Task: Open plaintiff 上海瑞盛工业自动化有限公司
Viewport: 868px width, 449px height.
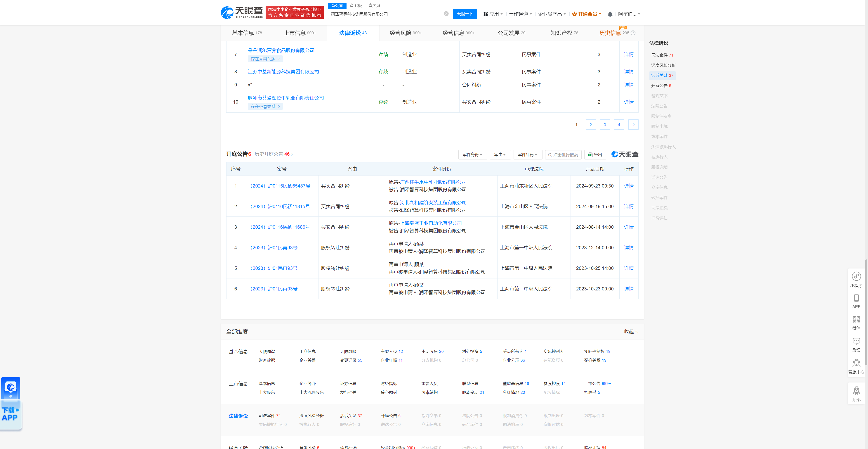Action: click(x=431, y=223)
